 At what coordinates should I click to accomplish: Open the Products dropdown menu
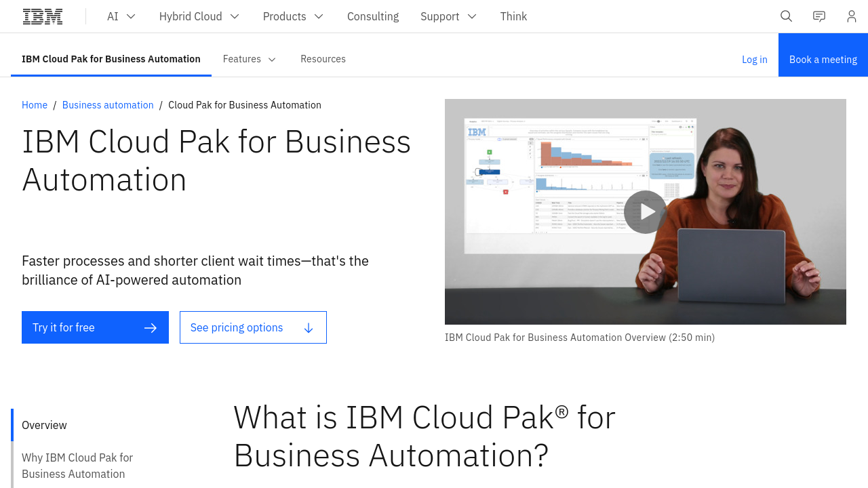coord(293,16)
